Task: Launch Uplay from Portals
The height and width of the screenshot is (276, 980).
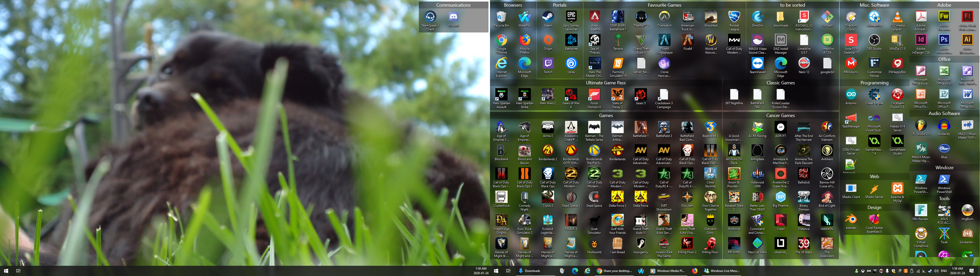Action: [571, 66]
